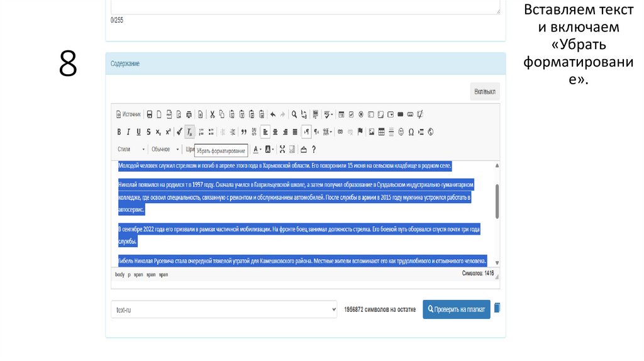The height and width of the screenshot is (361, 644).
Task: Click the IFrame globe icon
Action: coord(430,132)
